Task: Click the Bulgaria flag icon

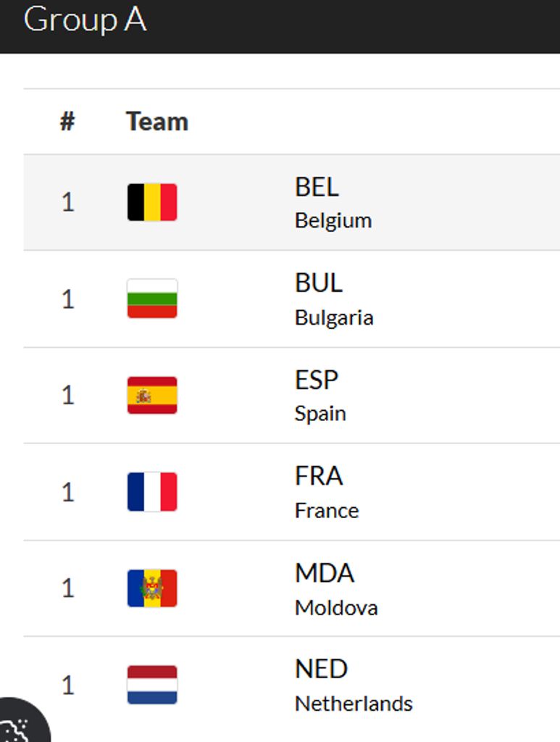Action: click(152, 299)
